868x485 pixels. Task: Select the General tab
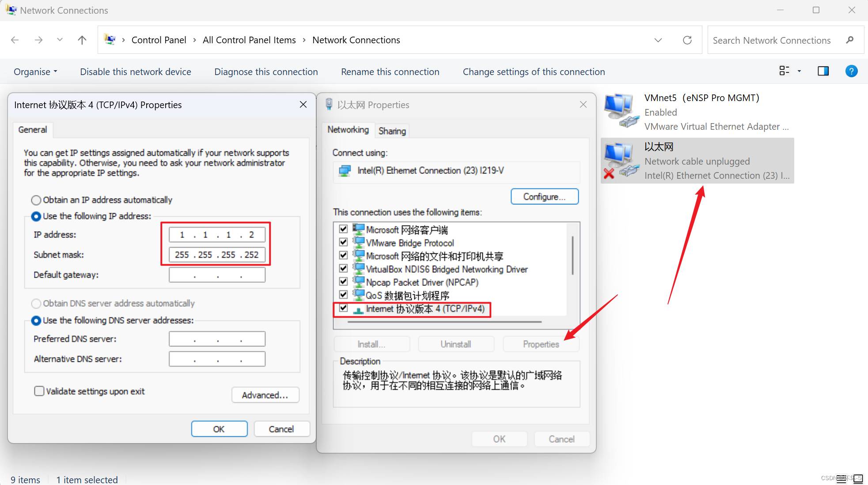click(33, 130)
